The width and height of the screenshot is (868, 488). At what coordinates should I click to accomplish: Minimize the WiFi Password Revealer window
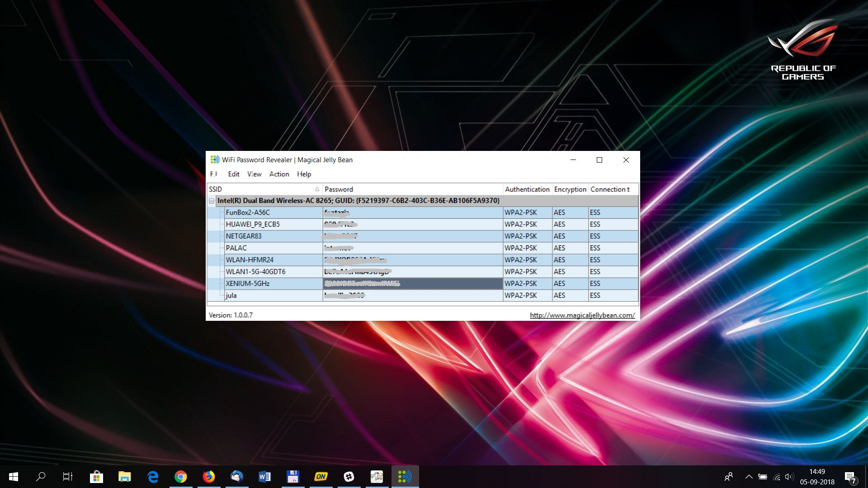tap(573, 160)
